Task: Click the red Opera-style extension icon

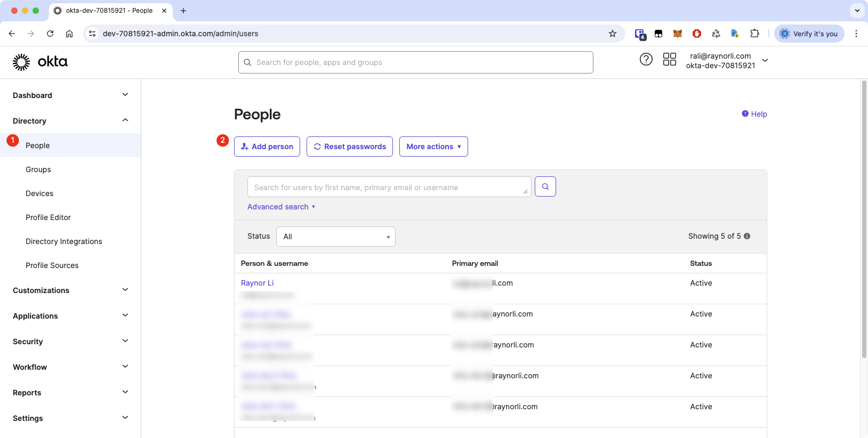Action: point(697,34)
